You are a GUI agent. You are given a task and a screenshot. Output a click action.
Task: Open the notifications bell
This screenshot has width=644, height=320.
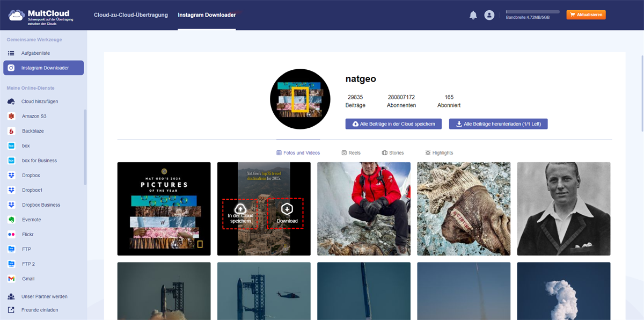click(473, 15)
